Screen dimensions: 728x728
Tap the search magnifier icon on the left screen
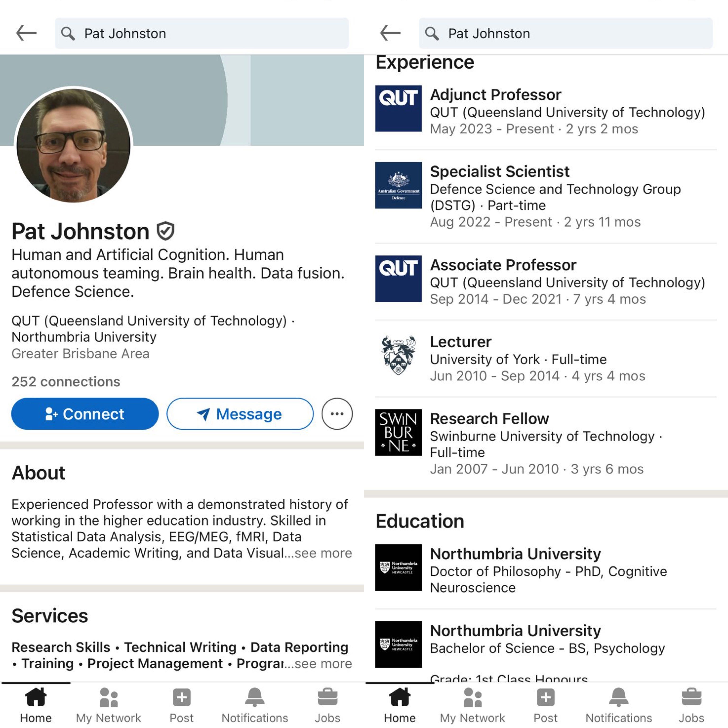(x=68, y=34)
